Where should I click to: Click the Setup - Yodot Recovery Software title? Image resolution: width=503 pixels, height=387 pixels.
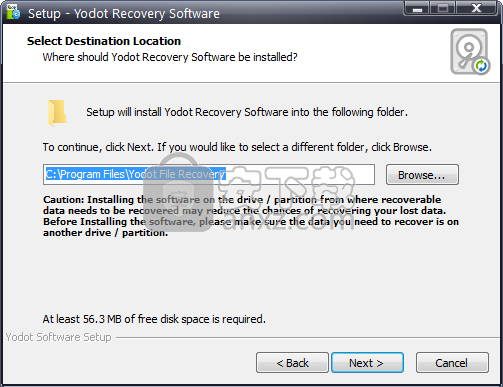[124, 14]
